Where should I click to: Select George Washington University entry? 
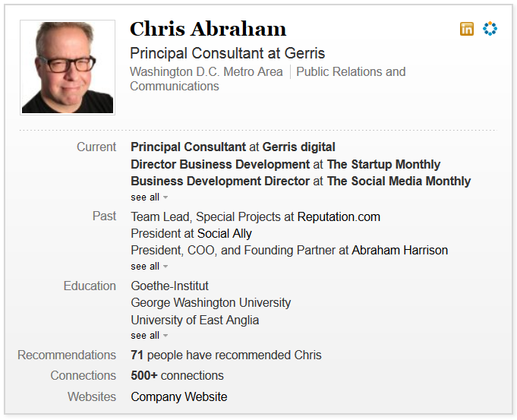click(x=210, y=303)
